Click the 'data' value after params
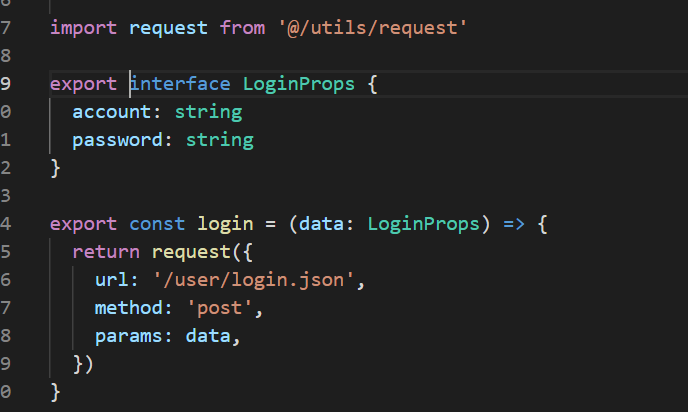688x412 pixels. pos(208,337)
